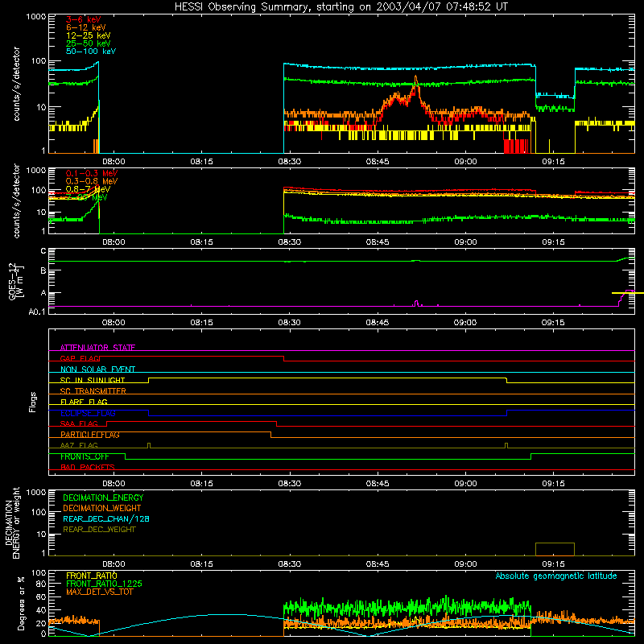Click the 0.3-0.8 MeV legend label
This screenshot has height=644, width=644.
coord(92,181)
